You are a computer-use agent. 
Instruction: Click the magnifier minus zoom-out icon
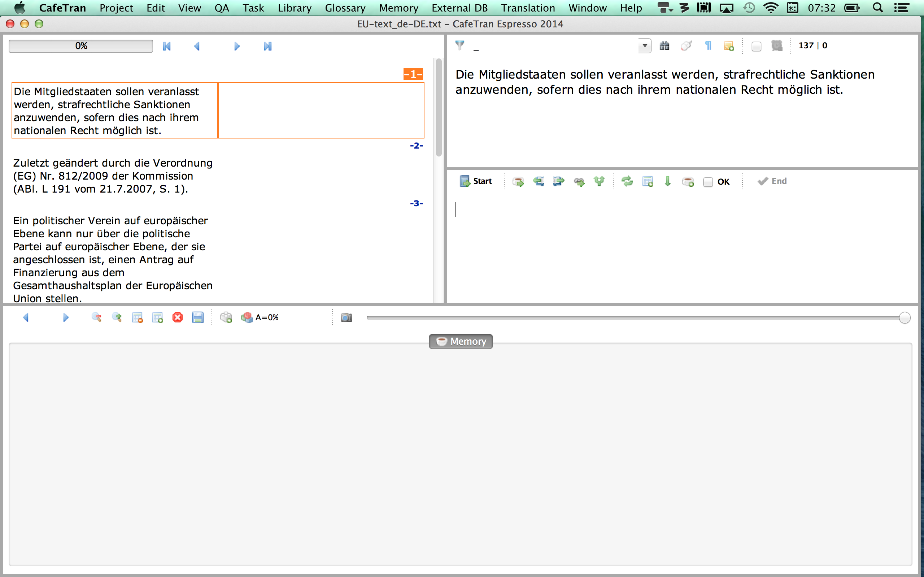[x=97, y=317]
